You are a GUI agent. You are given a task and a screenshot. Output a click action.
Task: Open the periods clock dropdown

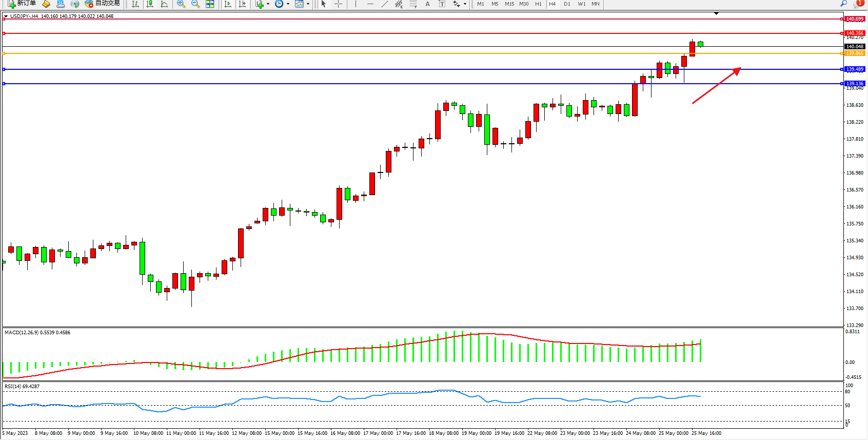(x=288, y=4)
